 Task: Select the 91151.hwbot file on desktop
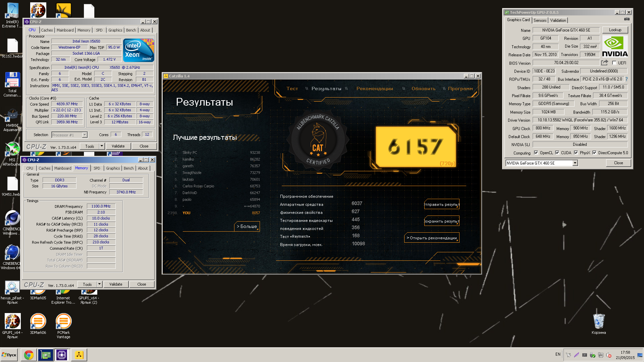click(12, 49)
